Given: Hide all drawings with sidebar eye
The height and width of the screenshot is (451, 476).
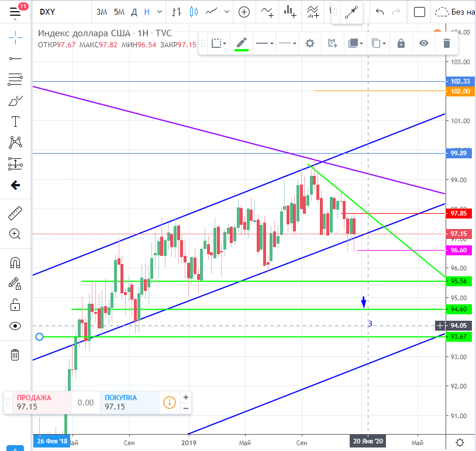Looking at the screenshot, I should (15, 326).
